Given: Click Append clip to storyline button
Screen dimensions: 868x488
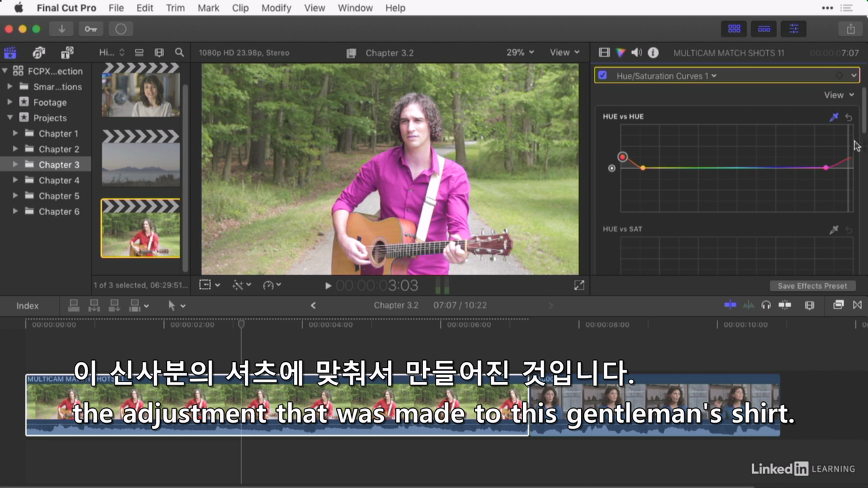Looking at the screenshot, I should click(115, 306).
